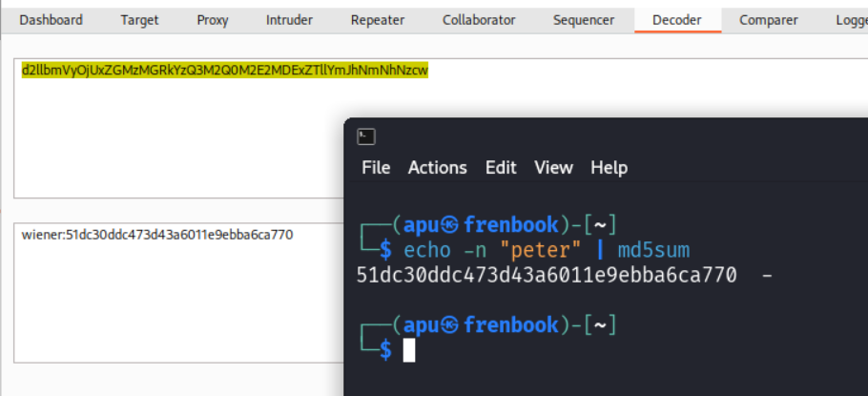Open the terminal File menu

[376, 168]
